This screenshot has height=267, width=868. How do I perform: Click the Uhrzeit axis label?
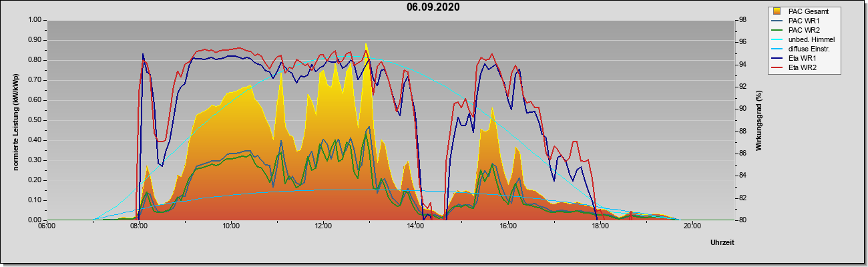coord(722,242)
